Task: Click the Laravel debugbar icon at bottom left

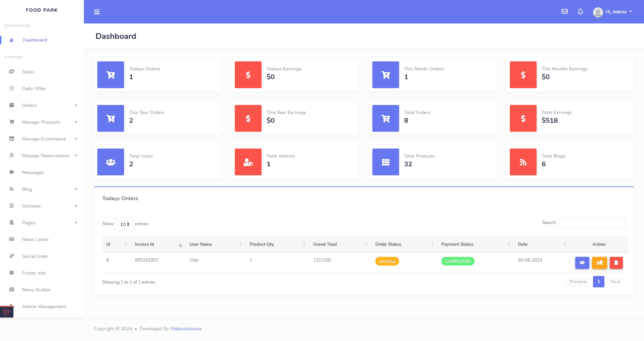Action: pyautogui.click(x=6, y=312)
